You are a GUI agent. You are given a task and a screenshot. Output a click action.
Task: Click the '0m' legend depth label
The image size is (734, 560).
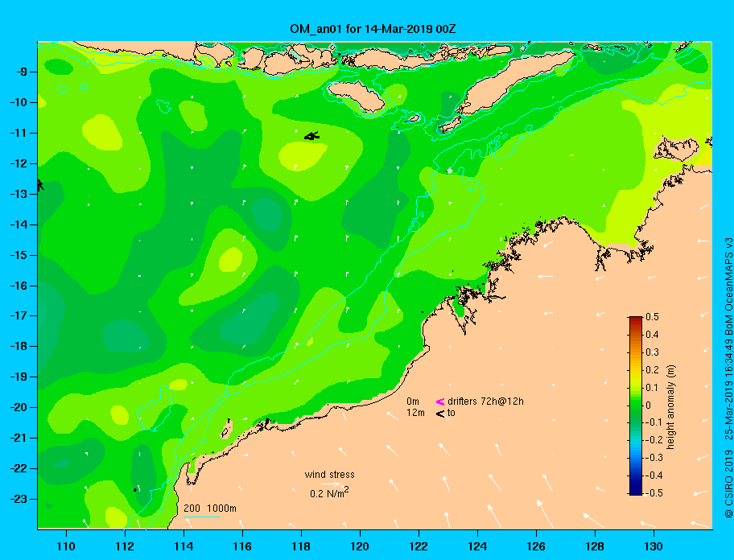pyautogui.click(x=413, y=401)
